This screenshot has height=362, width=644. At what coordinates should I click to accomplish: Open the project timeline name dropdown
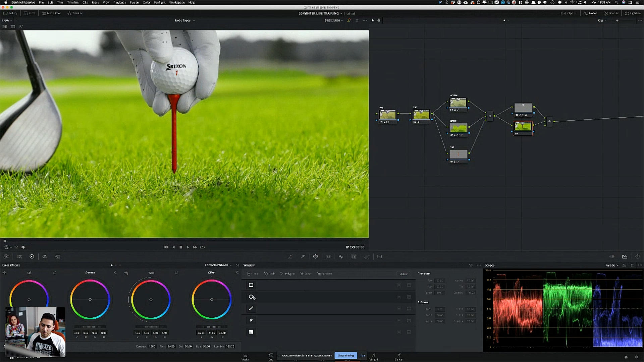tap(321, 13)
